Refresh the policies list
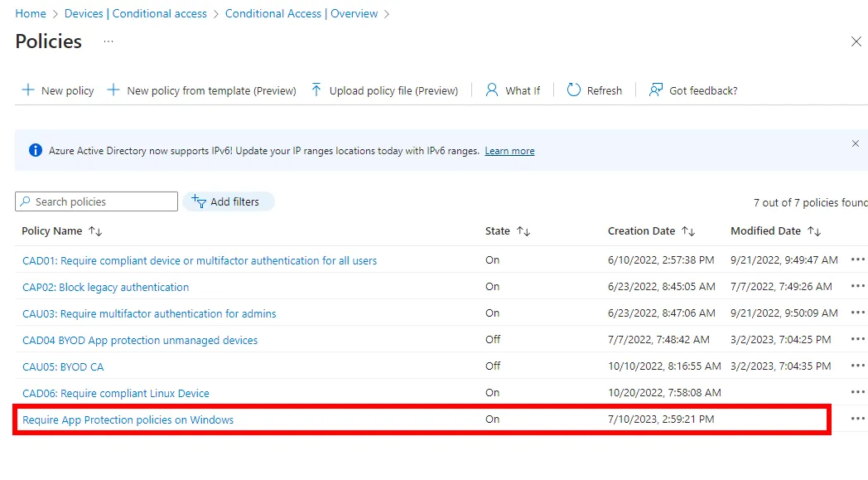 594,90
